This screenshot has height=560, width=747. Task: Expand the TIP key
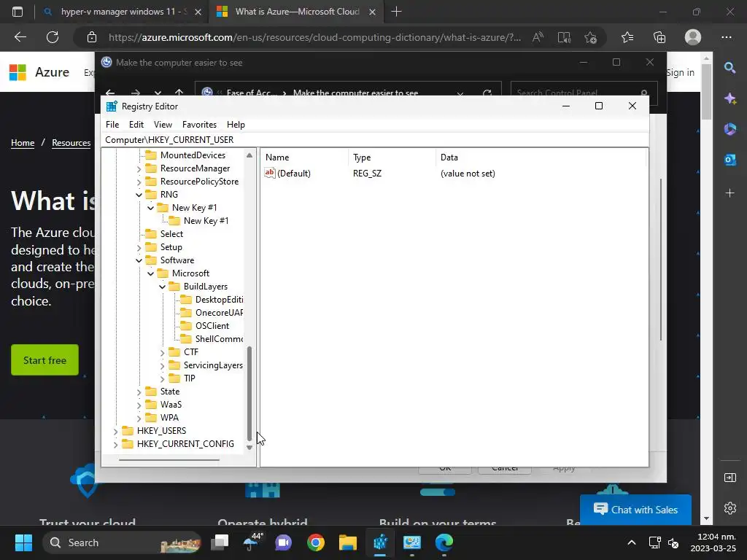[162, 378]
